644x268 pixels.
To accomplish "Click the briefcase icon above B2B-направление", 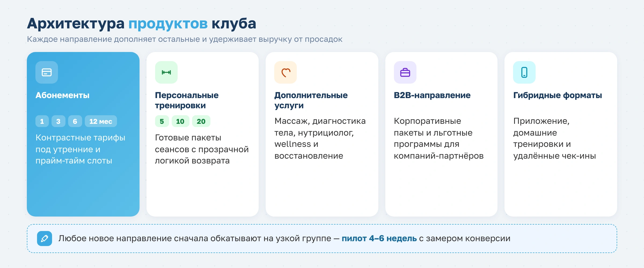I will tap(405, 72).
